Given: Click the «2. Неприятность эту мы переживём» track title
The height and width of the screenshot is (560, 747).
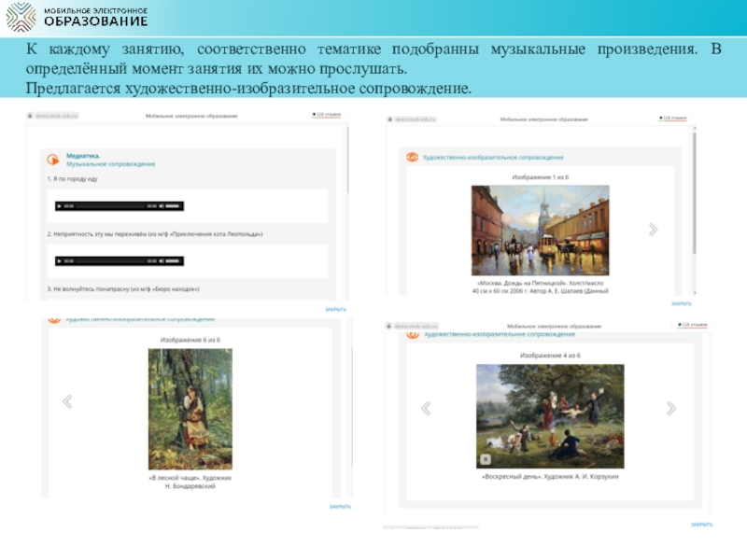Looking at the screenshot, I should pyautogui.click(x=154, y=234).
